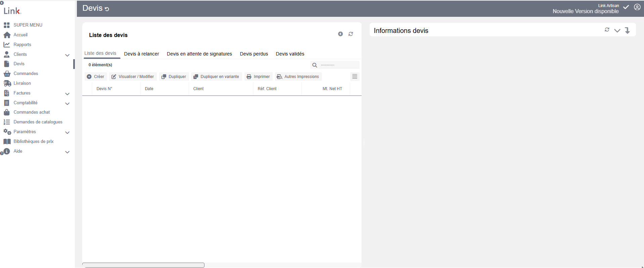
Task: Open Livraison truck icon
Action: (7, 83)
